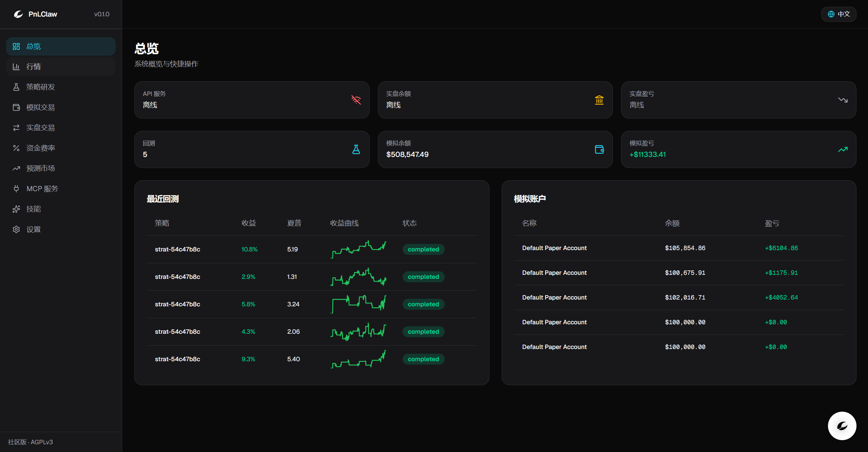Click strat-54c47b8c with Sharpe 3.24

point(177,304)
